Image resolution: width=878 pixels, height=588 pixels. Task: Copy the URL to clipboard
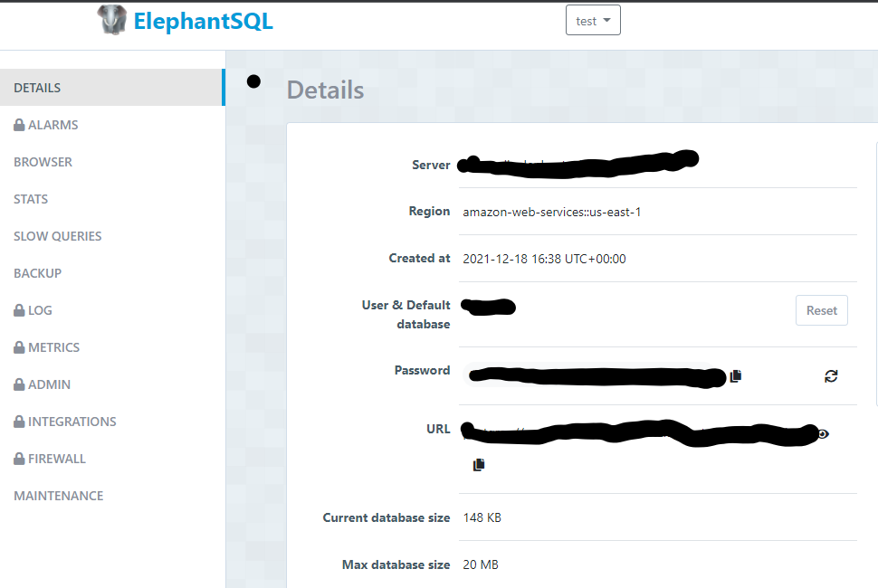479,464
